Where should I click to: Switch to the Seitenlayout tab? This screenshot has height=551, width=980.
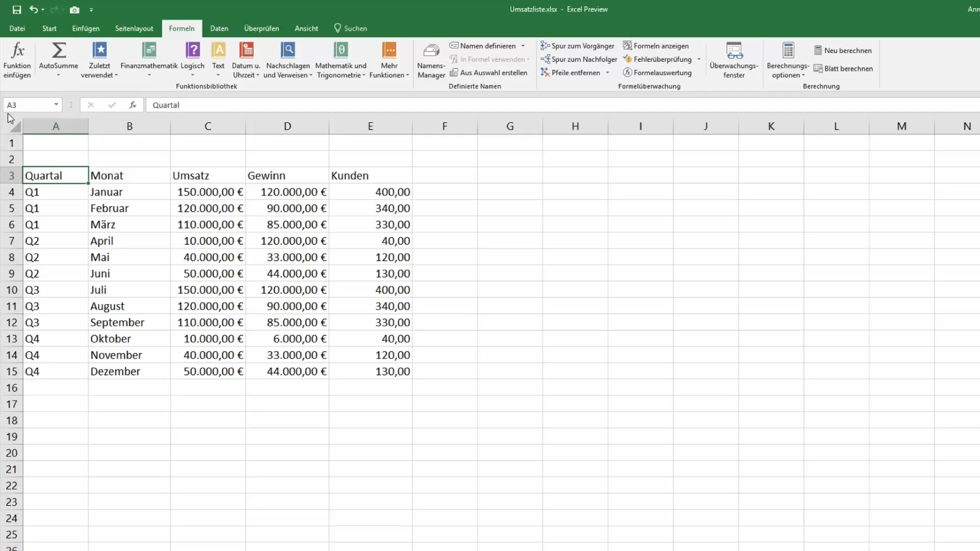134,29
